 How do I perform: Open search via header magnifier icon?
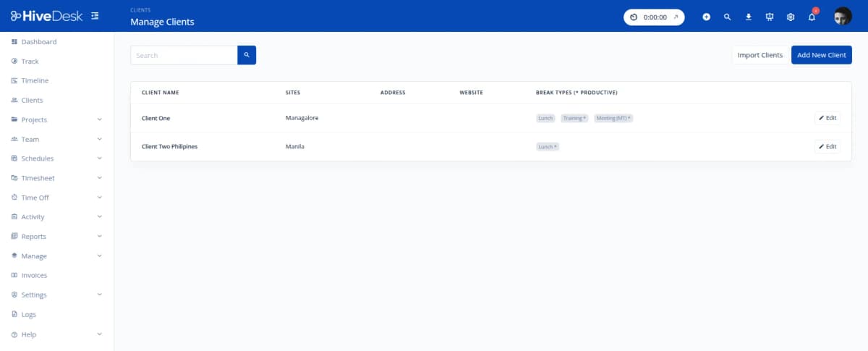click(728, 17)
